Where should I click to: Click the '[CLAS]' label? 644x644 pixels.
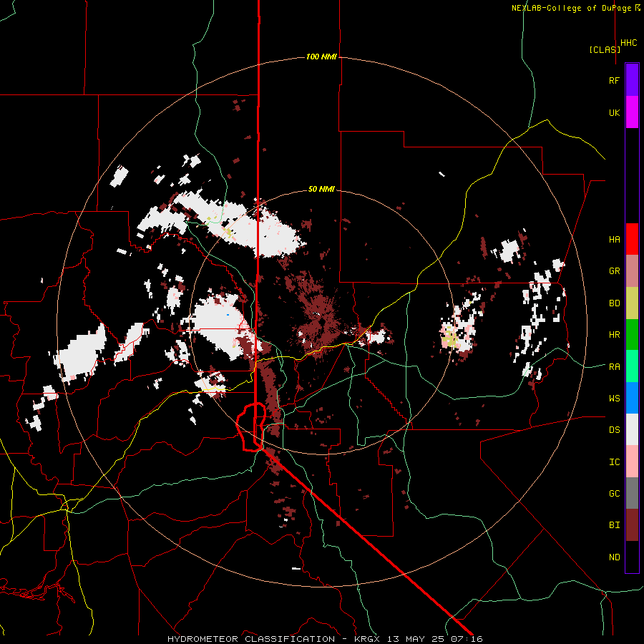pyautogui.click(x=605, y=49)
